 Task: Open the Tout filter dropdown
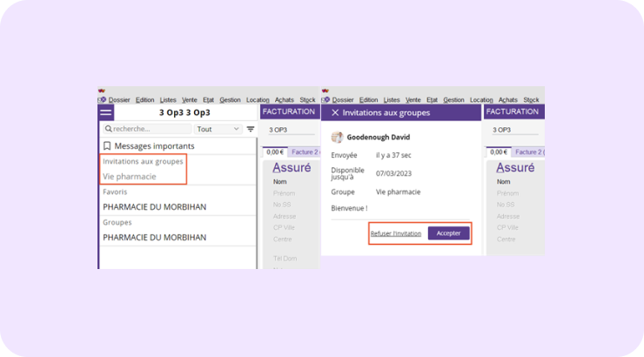click(x=218, y=129)
